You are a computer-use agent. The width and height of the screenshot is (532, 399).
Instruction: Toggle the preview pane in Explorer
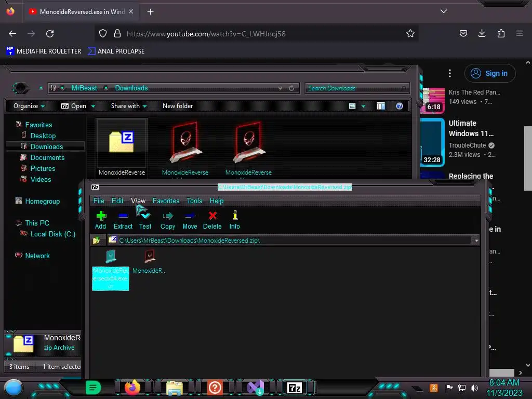pyautogui.click(x=381, y=106)
